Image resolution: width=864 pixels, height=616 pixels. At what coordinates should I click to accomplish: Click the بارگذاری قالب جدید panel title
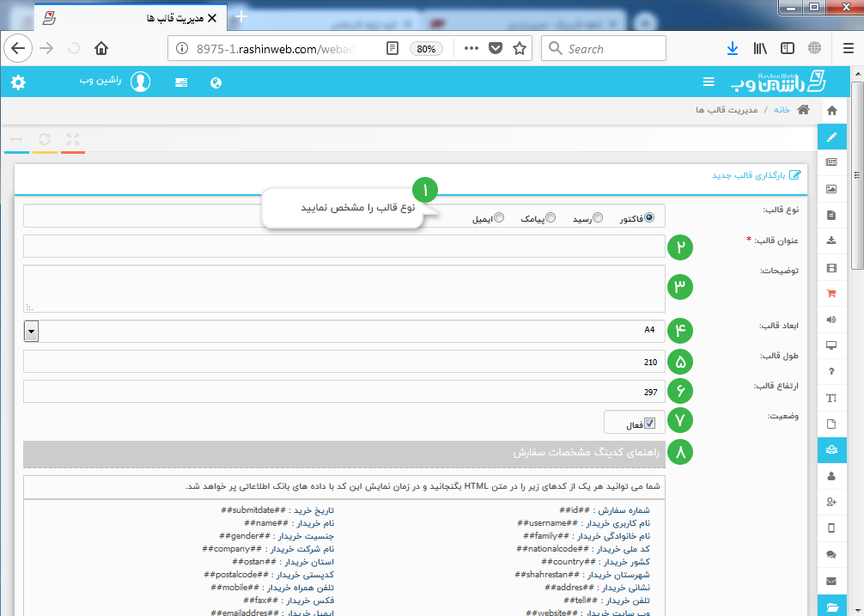[749, 175]
